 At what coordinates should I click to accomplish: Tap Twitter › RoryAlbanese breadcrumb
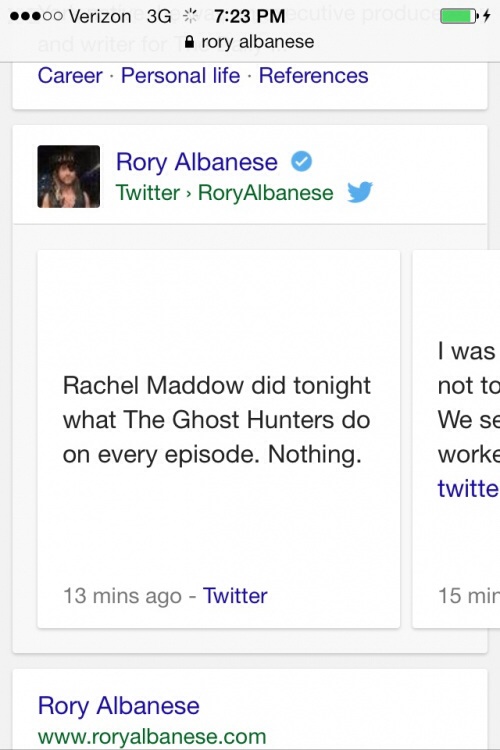(224, 193)
